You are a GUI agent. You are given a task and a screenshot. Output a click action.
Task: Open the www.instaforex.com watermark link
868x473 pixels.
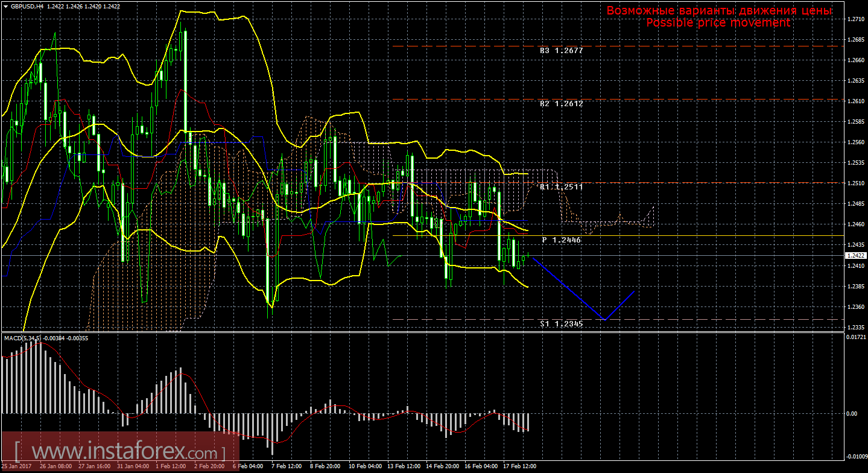tap(120, 452)
